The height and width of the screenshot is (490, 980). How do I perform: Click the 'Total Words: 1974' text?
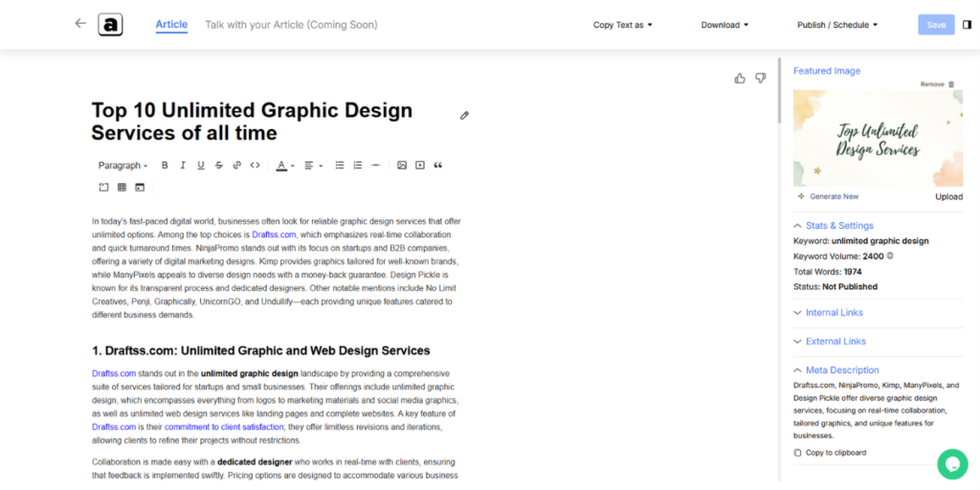coord(828,272)
